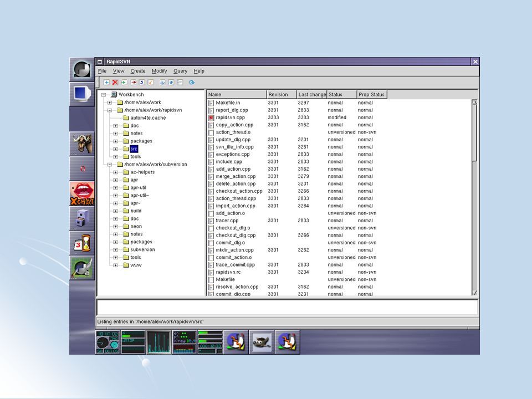
Task: Open the Create menu
Action: click(138, 71)
